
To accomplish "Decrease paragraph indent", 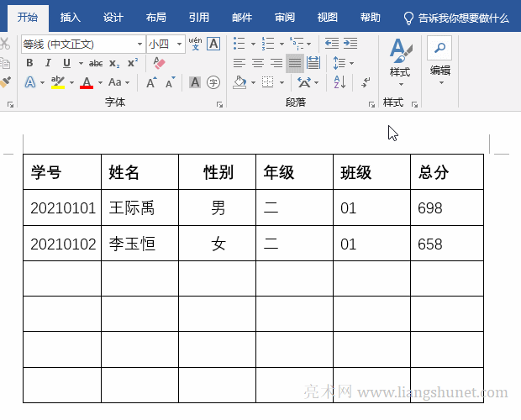I will click(x=332, y=44).
